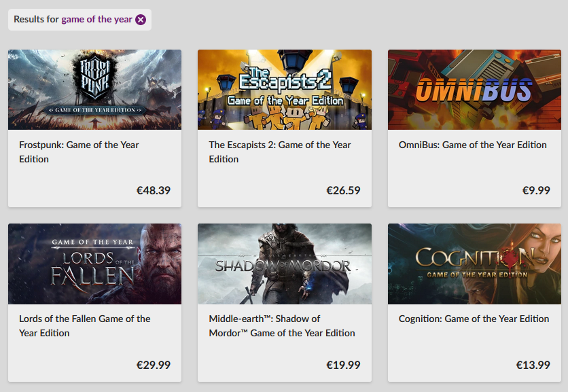
Task: Open the Cognition cover image
Action: [x=474, y=264]
